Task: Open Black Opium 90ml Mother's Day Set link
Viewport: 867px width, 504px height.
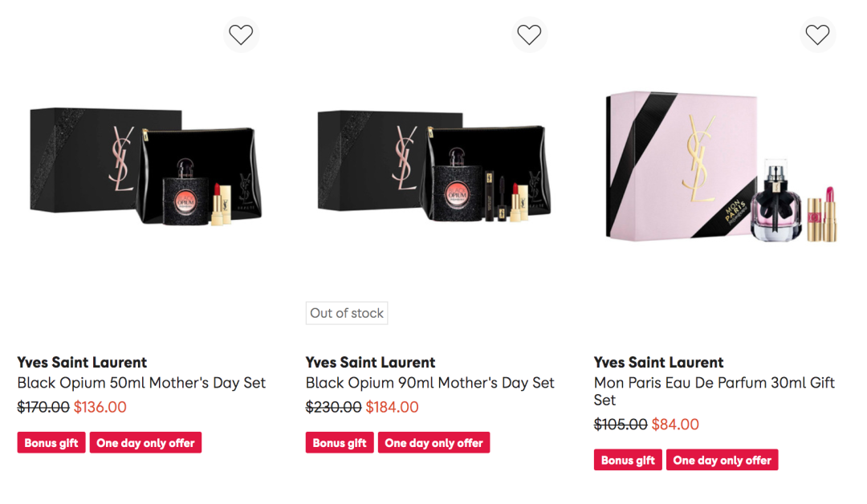Action: 429,383
